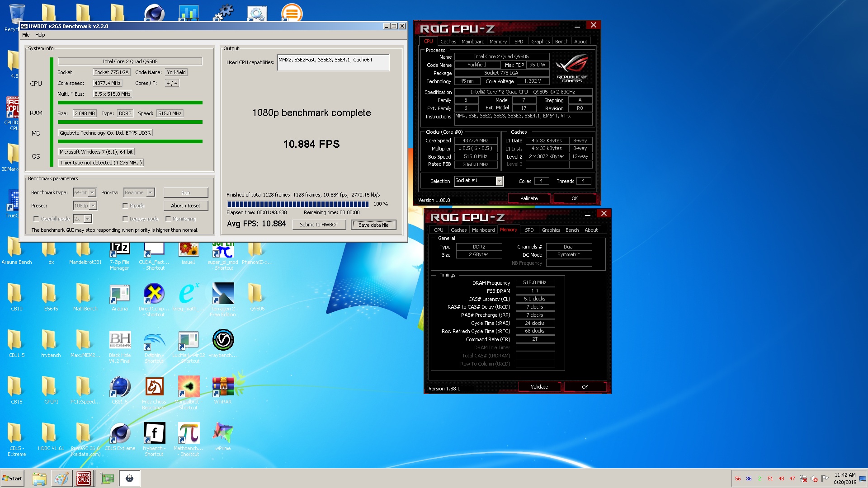
Task: Click Validate in the upper CPU-Z window
Action: click(x=529, y=198)
